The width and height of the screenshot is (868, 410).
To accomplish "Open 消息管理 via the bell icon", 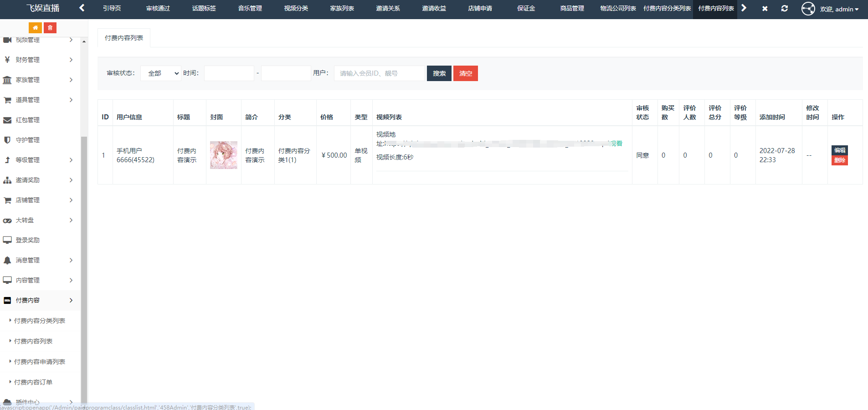I will (7, 260).
